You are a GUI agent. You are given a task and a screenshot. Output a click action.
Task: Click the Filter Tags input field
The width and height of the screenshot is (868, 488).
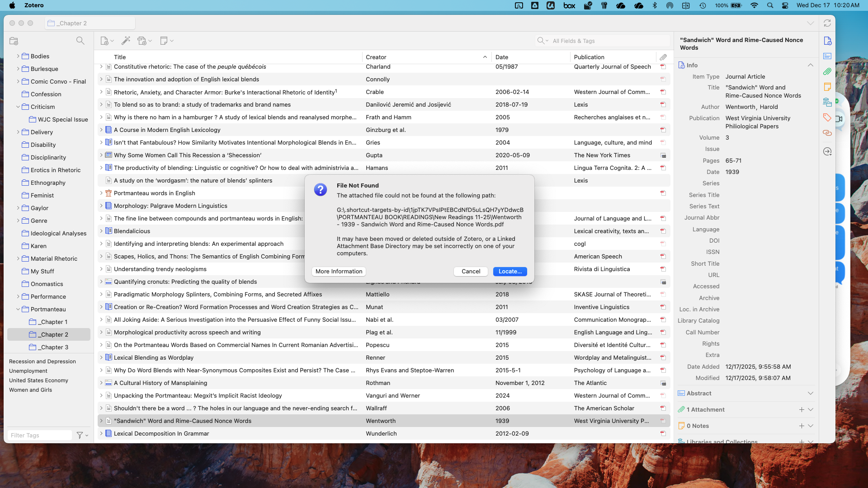click(40, 435)
